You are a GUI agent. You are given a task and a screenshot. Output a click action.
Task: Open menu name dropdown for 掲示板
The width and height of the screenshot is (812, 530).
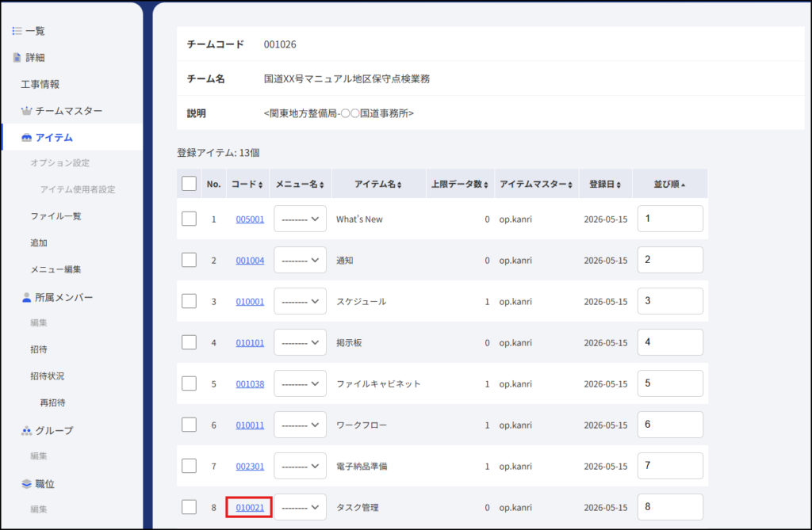pyautogui.click(x=300, y=342)
